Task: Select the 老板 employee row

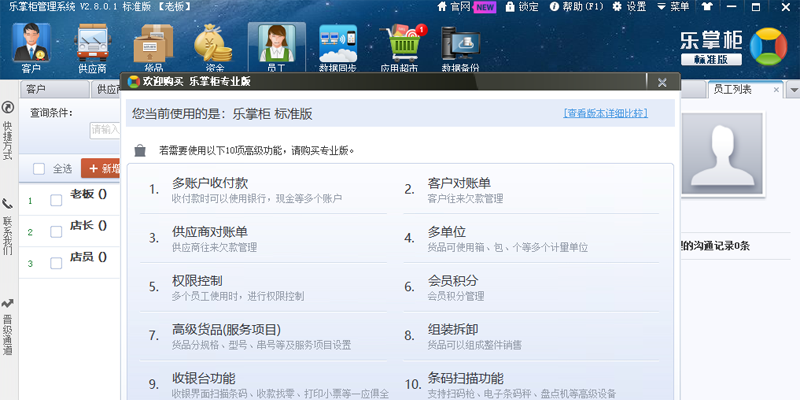Action: [70, 200]
